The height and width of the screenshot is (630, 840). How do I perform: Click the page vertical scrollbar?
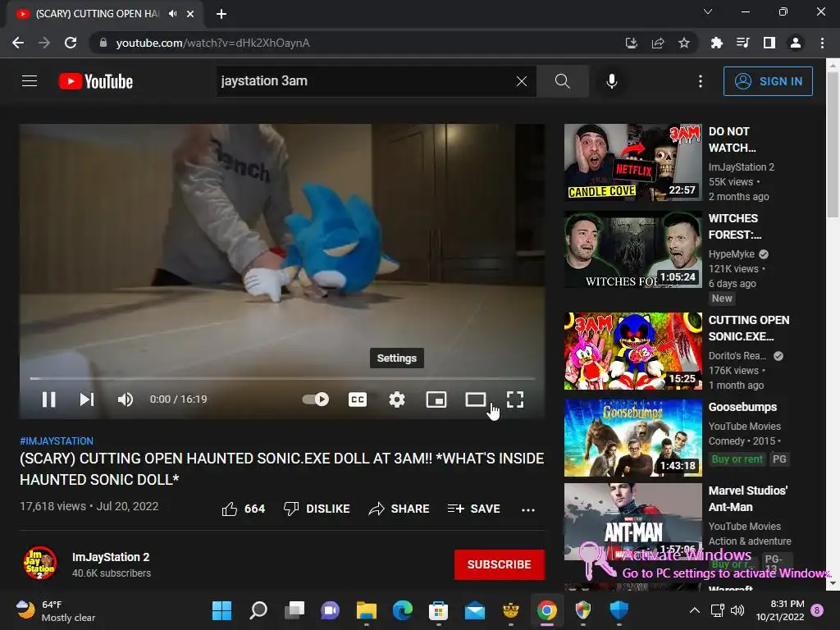click(x=833, y=144)
